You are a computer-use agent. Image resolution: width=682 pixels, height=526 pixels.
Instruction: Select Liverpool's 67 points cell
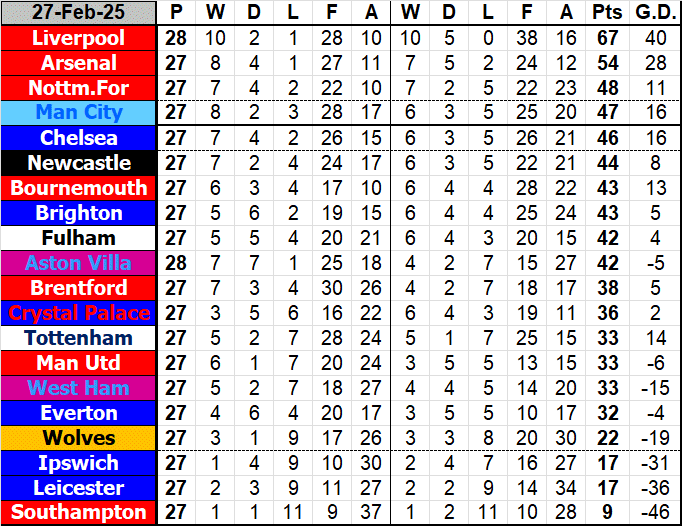point(605,38)
